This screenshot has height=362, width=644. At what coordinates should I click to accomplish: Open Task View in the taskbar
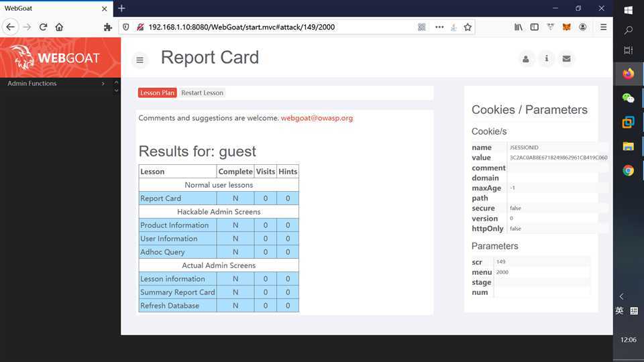(x=628, y=50)
